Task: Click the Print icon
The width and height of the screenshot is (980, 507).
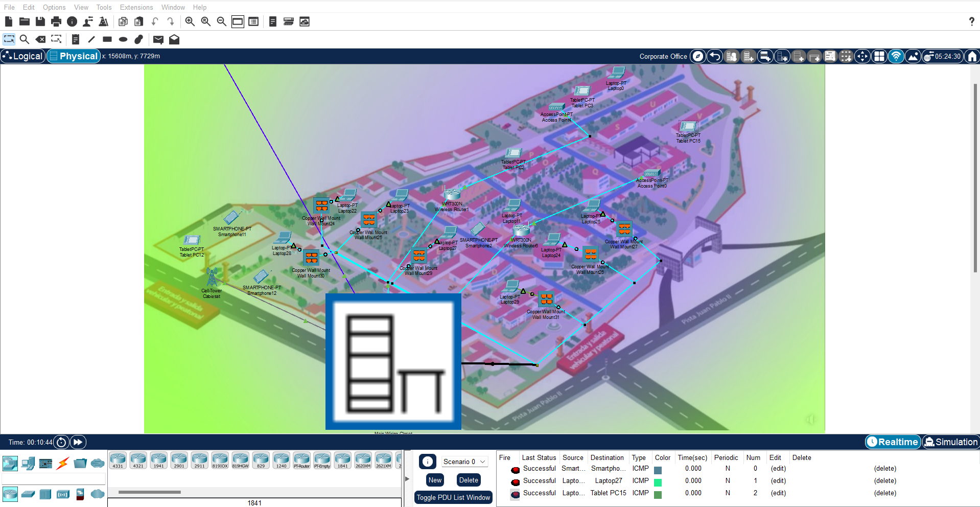Action: [x=56, y=21]
